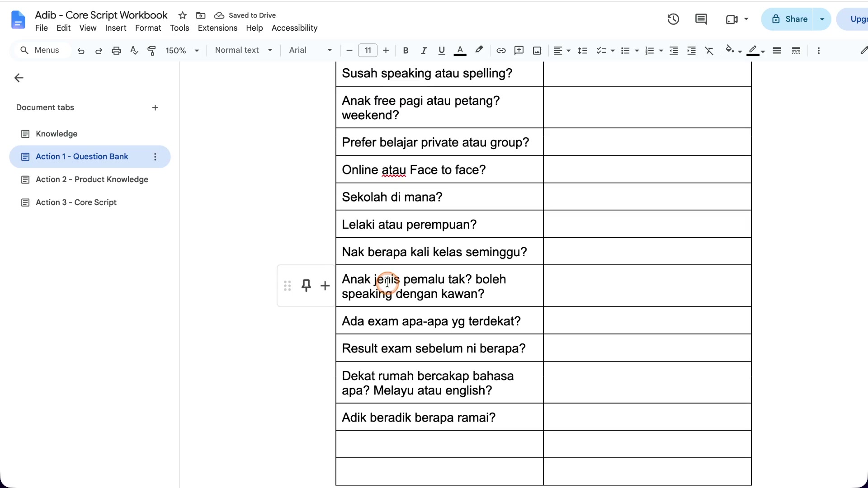The height and width of the screenshot is (488, 868).
Task: Toggle italic formatting
Action: point(424,51)
